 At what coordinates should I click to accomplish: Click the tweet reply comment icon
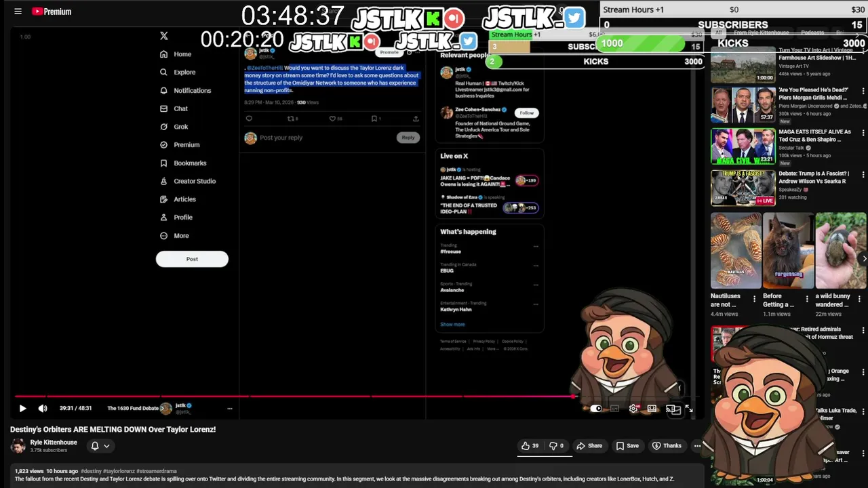pyautogui.click(x=249, y=119)
